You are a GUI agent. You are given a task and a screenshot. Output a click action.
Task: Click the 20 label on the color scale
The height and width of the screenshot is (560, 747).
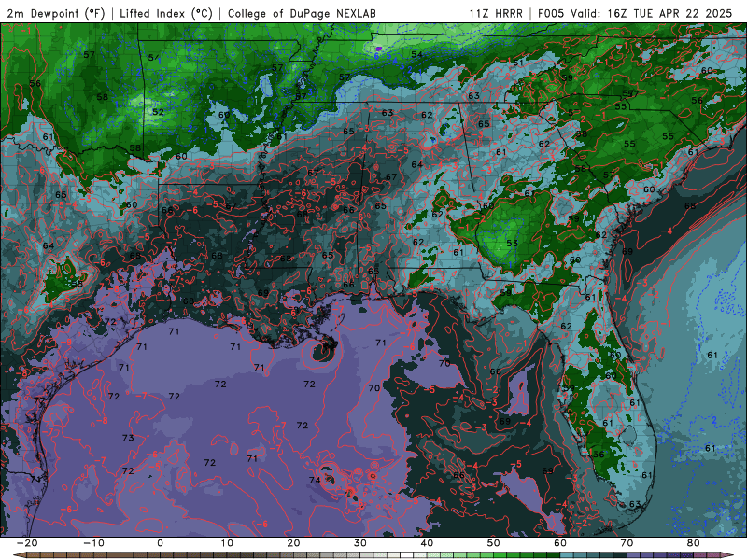click(x=293, y=543)
